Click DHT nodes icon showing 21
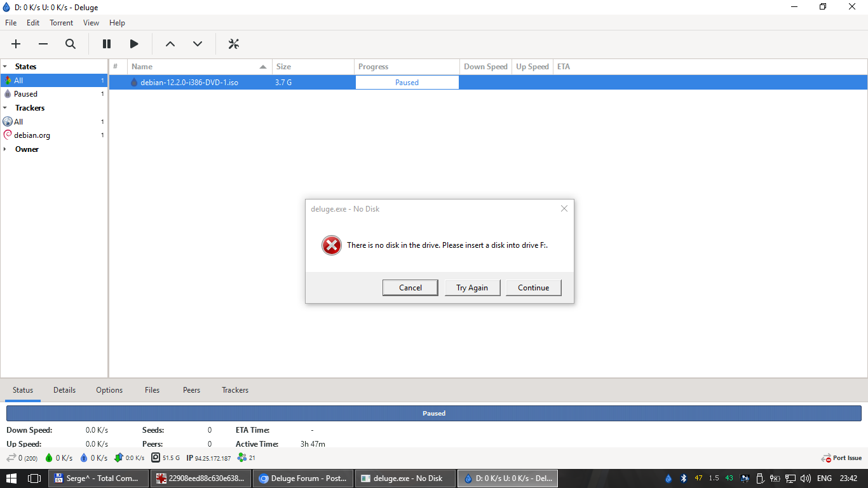The width and height of the screenshot is (868, 488). 241,457
